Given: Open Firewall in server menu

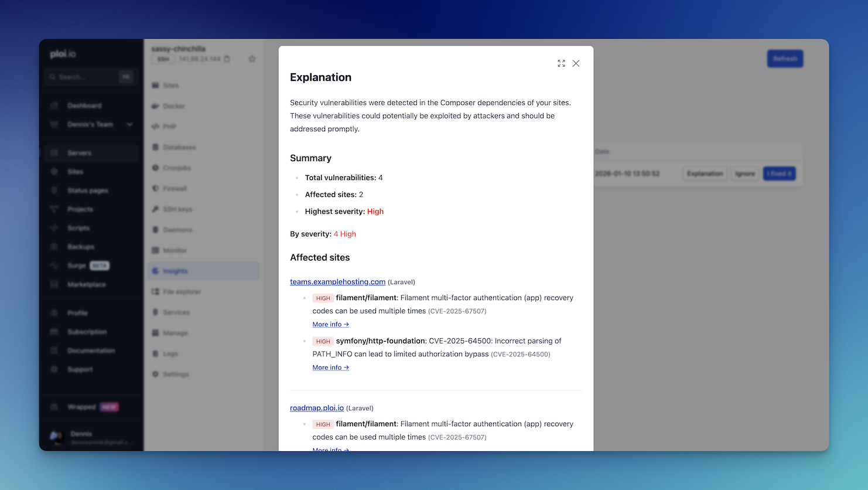Looking at the screenshot, I should [175, 189].
